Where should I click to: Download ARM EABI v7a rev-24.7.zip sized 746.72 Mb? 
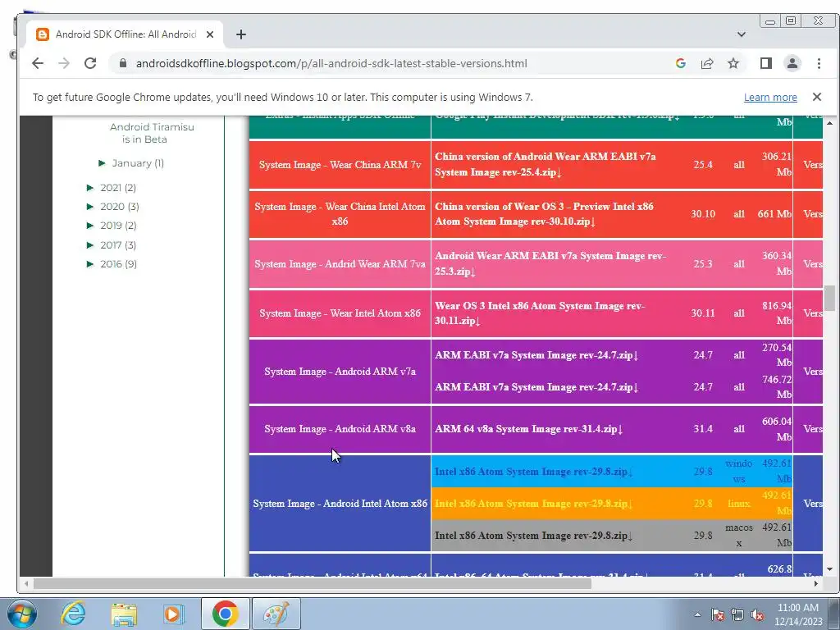[x=536, y=387]
